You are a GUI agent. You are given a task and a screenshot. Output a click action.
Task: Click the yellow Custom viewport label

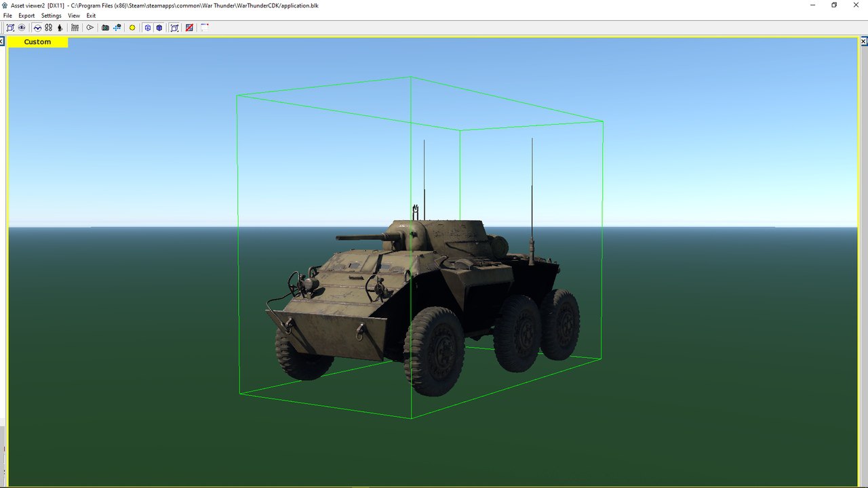tap(37, 42)
